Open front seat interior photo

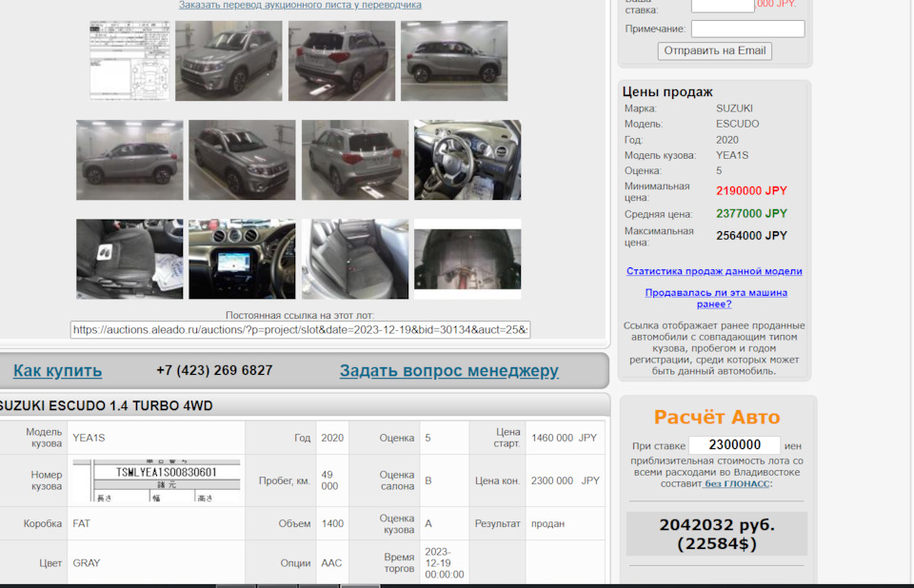coord(129,260)
